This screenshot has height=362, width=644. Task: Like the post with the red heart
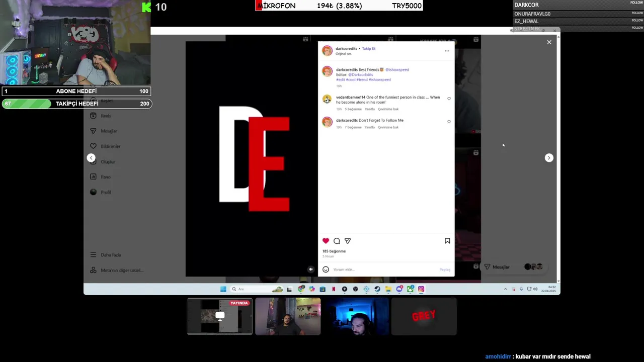326,241
